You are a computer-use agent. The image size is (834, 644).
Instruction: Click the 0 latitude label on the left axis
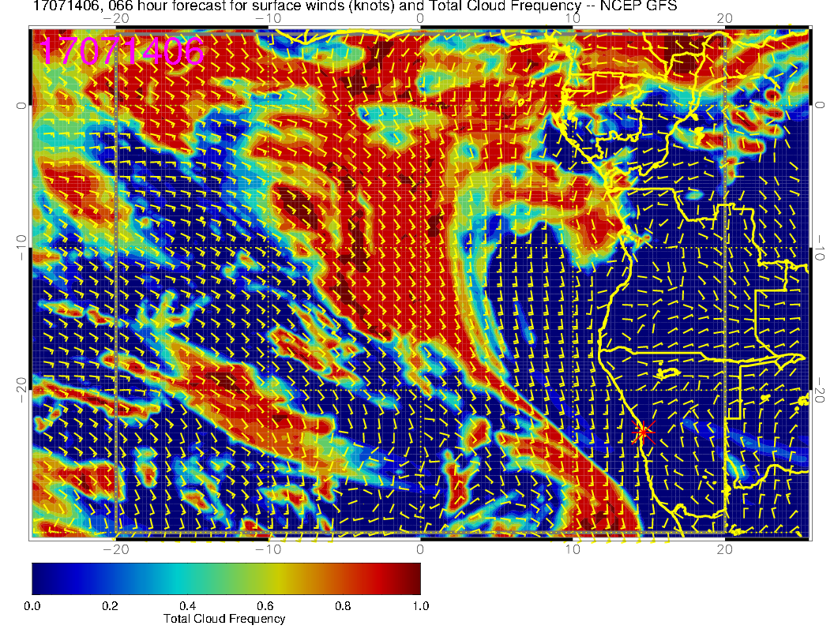click(x=21, y=105)
